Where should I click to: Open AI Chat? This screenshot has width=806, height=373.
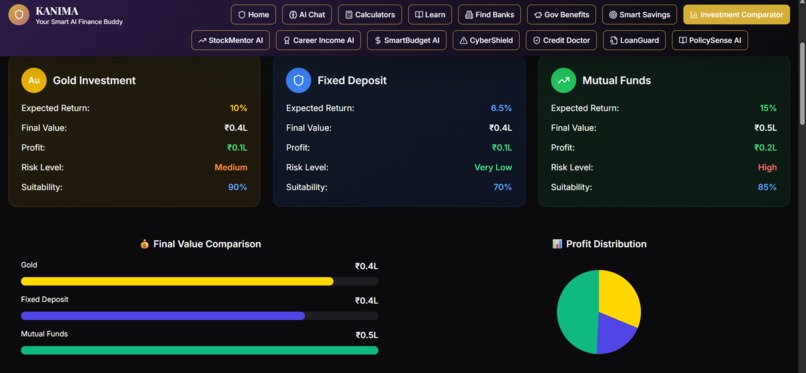[307, 15]
